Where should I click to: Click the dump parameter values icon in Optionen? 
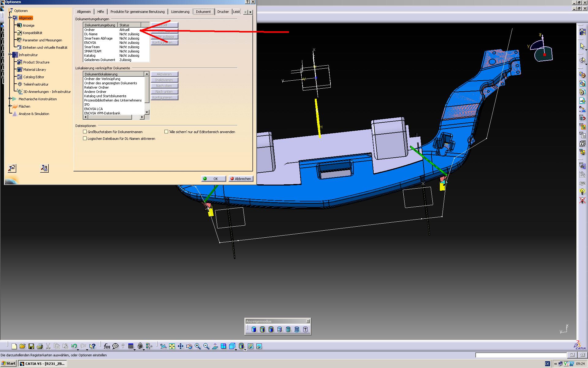coord(44,168)
